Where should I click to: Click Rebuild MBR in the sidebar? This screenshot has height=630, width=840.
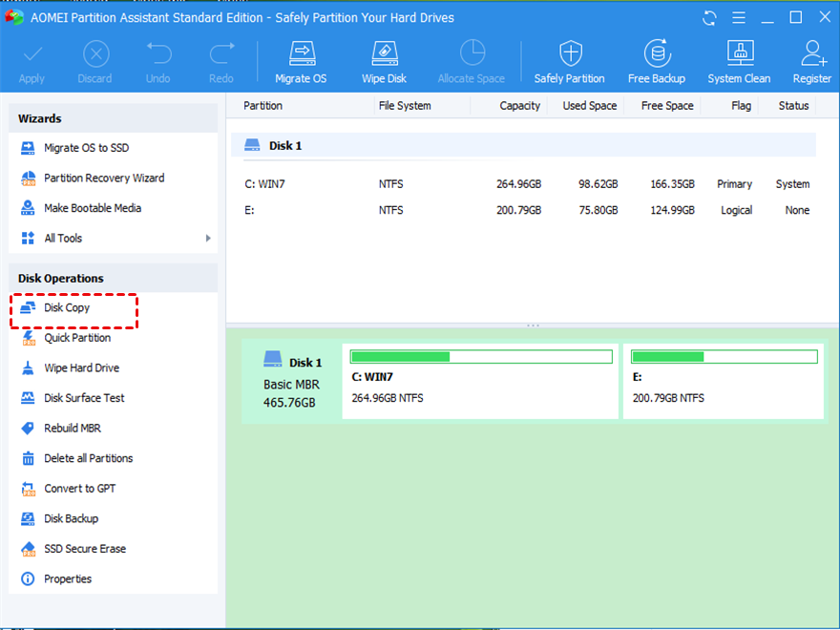73,428
